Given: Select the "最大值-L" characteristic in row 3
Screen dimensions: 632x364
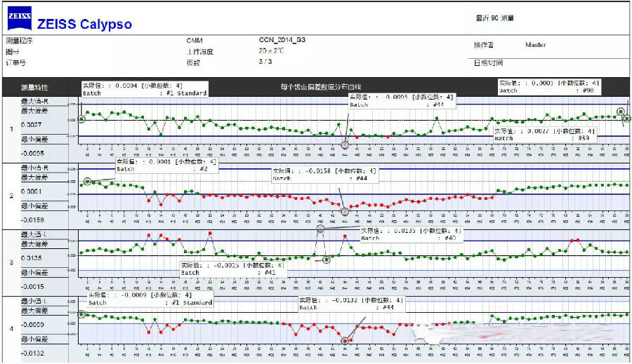Looking at the screenshot, I should [34, 234].
